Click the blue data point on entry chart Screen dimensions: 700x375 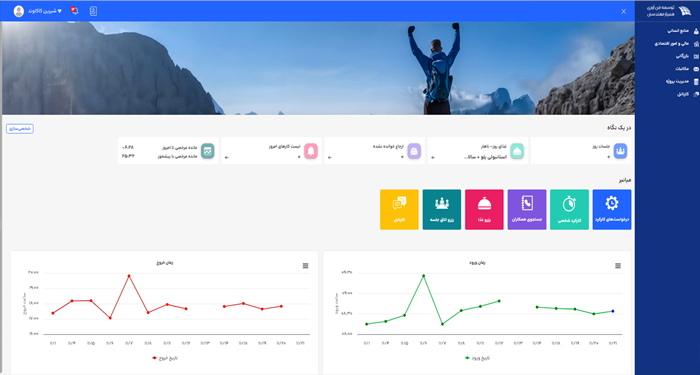[x=612, y=311]
